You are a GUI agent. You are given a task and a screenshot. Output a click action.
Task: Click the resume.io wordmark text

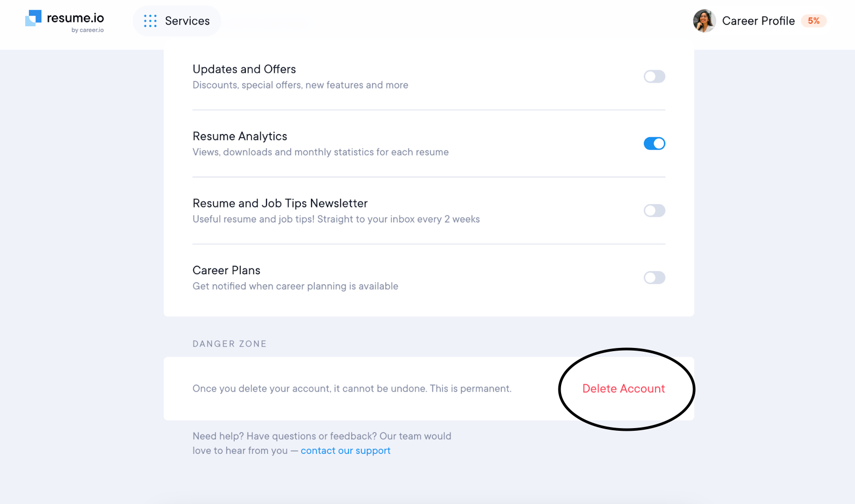coord(75,18)
